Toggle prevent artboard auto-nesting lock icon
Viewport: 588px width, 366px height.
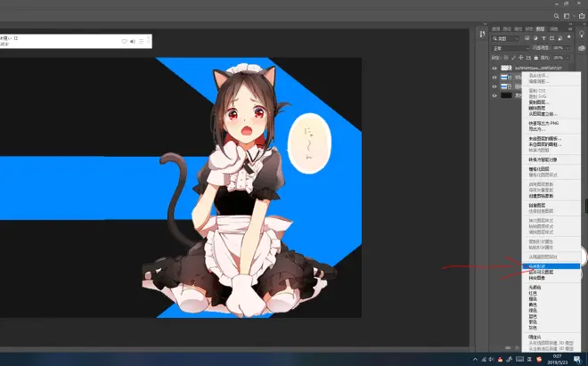coord(528,58)
